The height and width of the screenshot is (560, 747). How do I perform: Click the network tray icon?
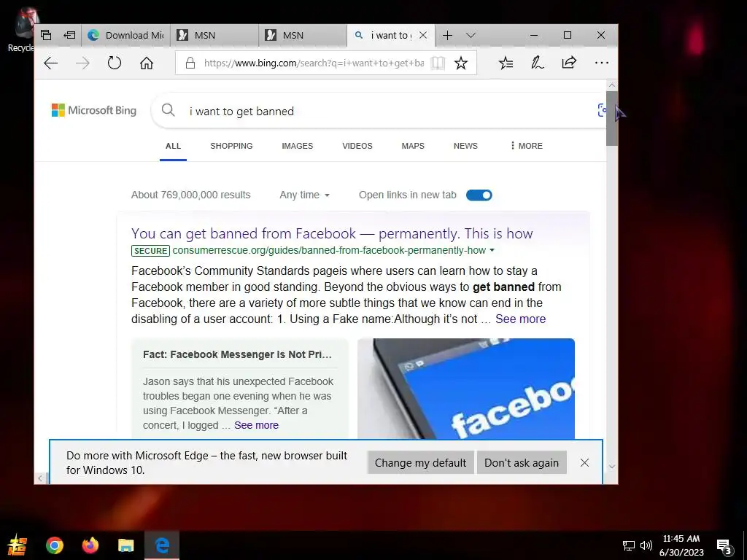coord(628,545)
